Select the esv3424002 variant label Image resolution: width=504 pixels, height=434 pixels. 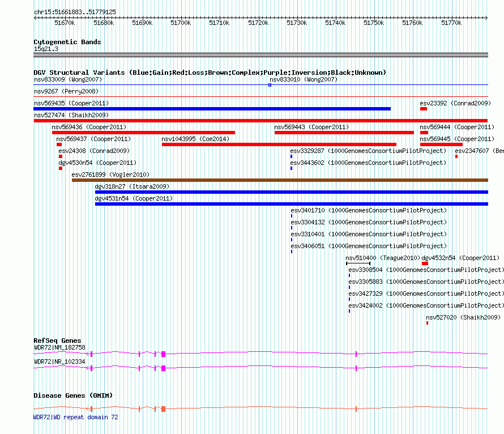point(426,305)
